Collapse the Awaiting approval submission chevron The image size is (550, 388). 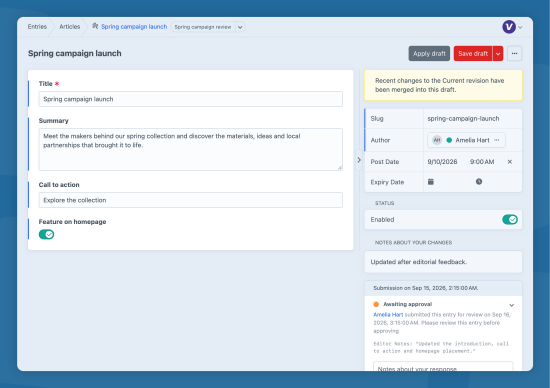click(x=511, y=305)
